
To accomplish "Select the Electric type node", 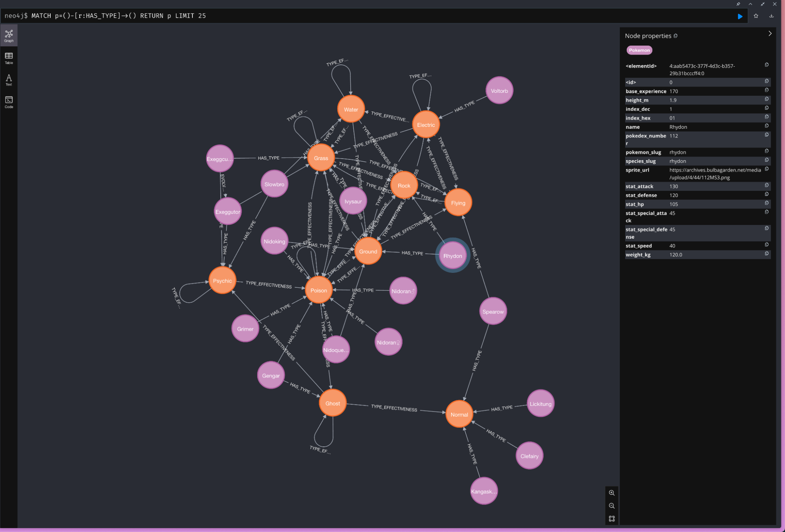I will click(x=426, y=125).
